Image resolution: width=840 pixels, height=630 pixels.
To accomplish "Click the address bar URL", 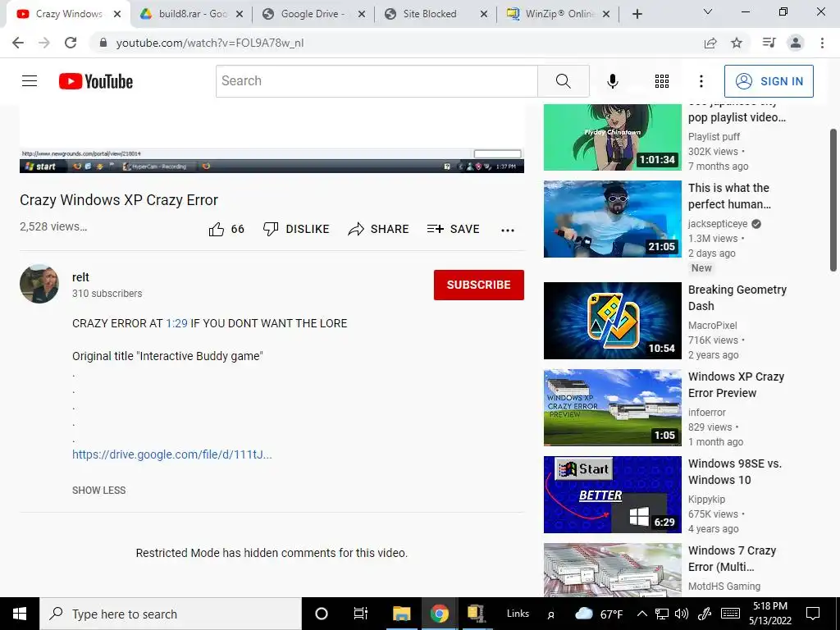I will pyautogui.click(x=209, y=43).
